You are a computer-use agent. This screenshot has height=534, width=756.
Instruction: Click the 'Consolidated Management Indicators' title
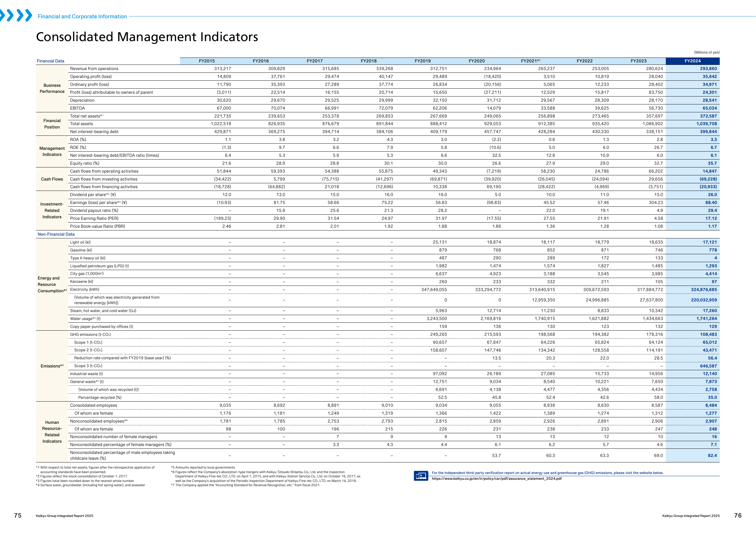(147, 37)
